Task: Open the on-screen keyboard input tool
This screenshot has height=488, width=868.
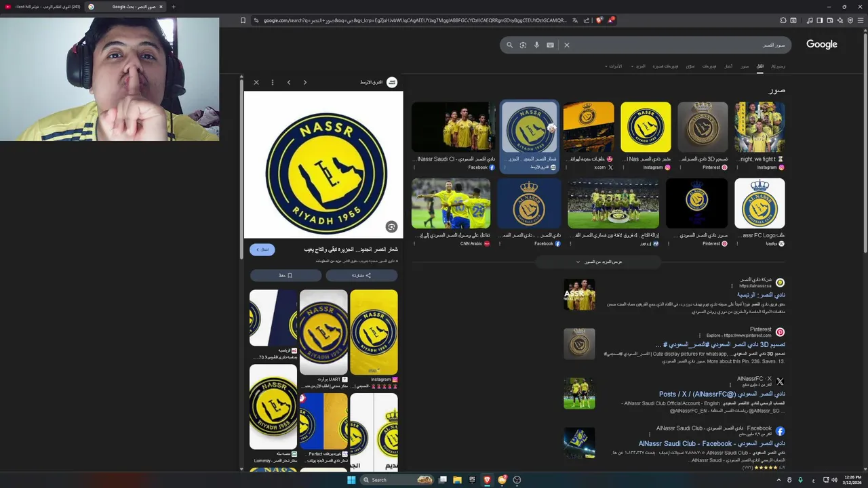Action: (550, 45)
